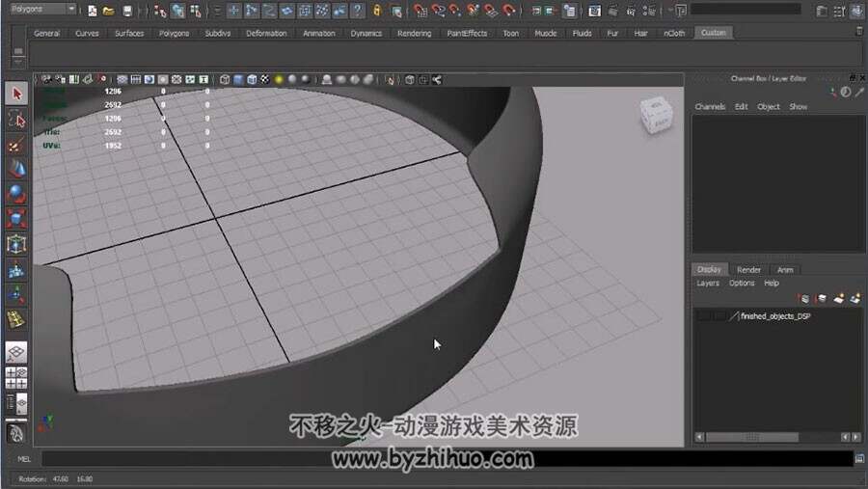The image size is (868, 489).
Task: Create a new empty layer icon
Action: tap(839, 299)
